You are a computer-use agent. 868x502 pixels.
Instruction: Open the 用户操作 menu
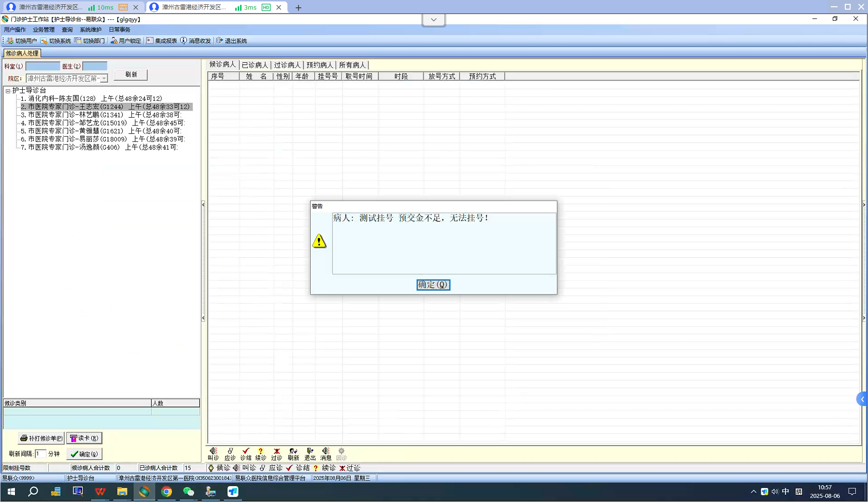15,30
